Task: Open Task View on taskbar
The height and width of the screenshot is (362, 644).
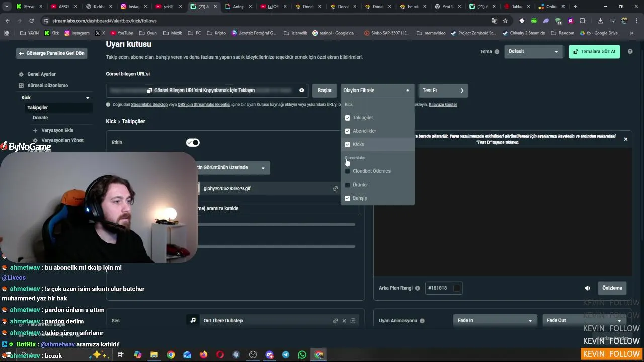Action: [121, 355]
